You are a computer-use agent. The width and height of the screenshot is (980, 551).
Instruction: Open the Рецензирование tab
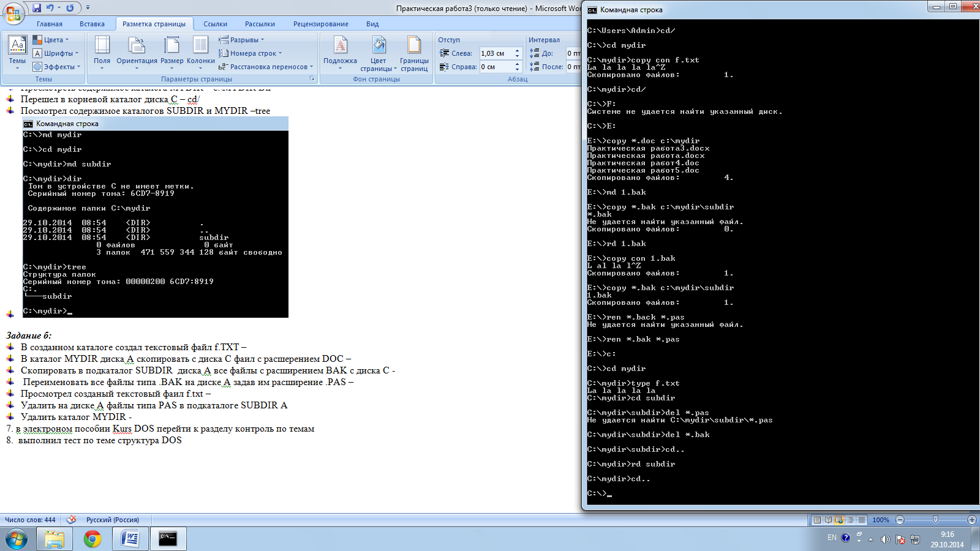[321, 24]
